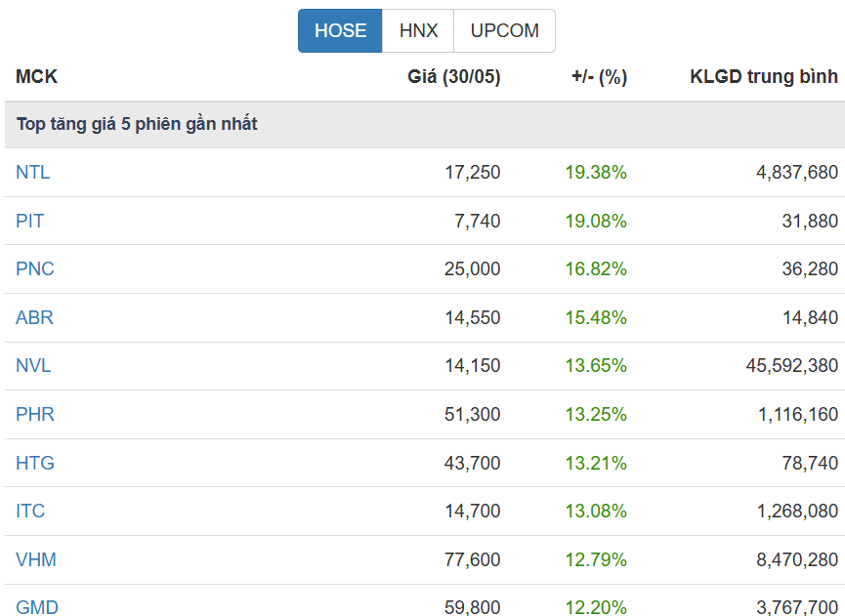Open the HTG stock link
This screenshot has width=845, height=616.
[x=35, y=463]
